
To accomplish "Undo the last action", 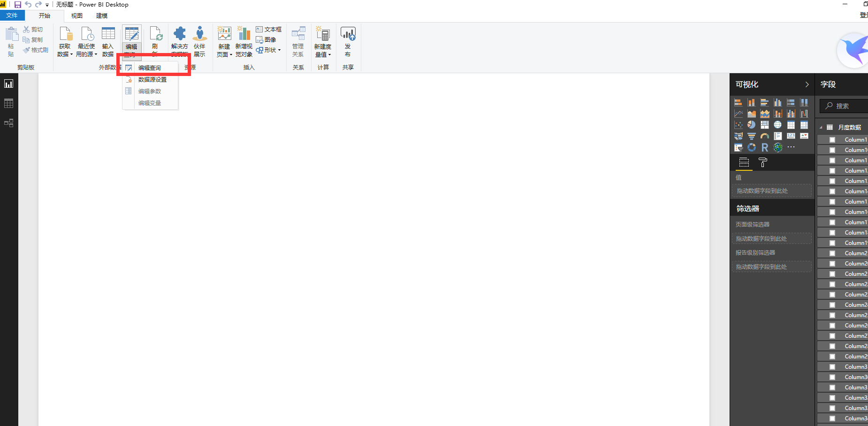I will [28, 5].
